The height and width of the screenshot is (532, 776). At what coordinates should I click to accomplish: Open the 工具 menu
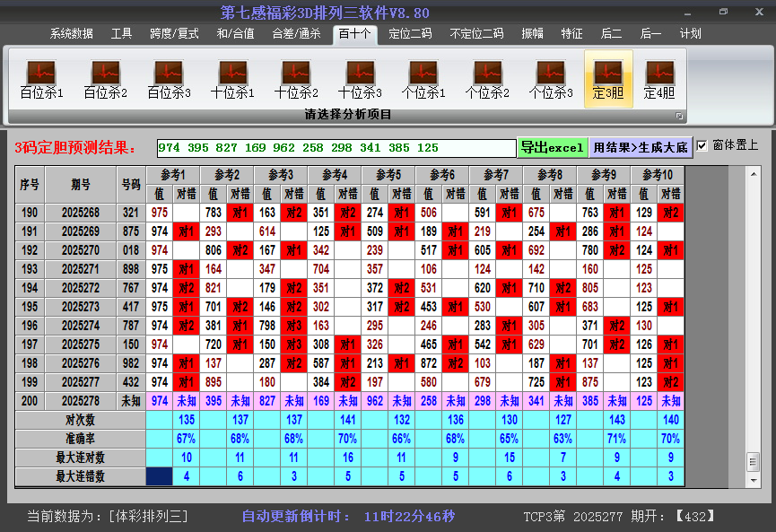tap(121, 33)
